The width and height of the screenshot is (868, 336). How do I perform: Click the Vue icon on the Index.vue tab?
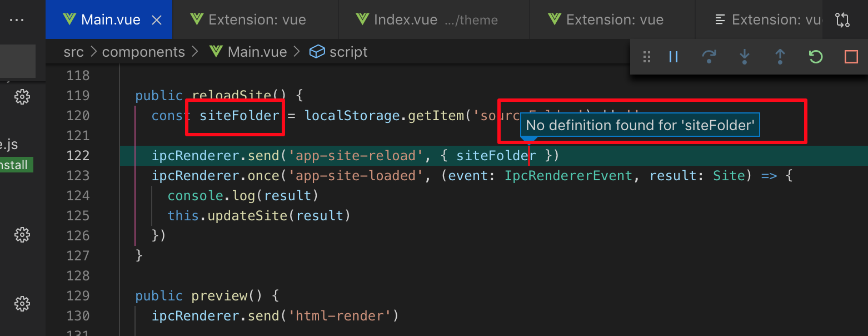click(362, 19)
